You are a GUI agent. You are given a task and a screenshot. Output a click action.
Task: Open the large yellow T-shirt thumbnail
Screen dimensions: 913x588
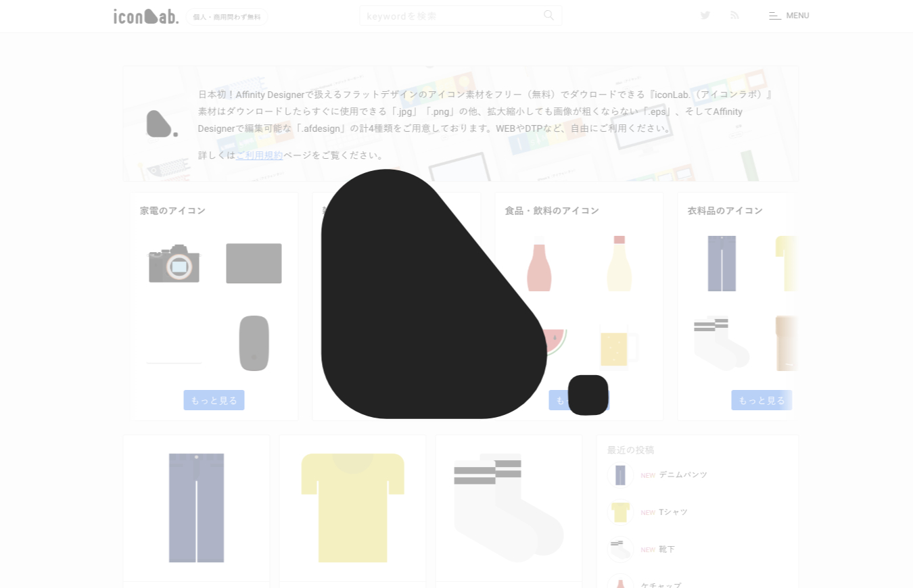click(352, 508)
